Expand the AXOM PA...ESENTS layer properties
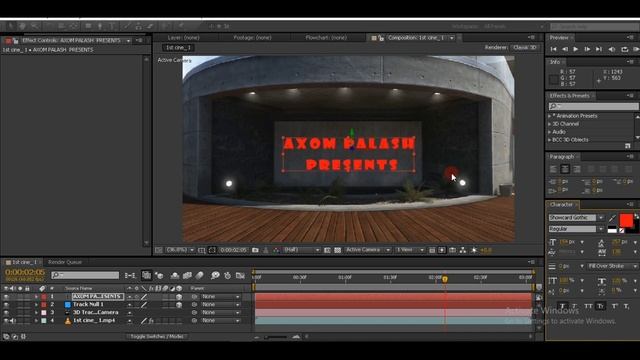This screenshot has height=360, width=640. [x=36, y=297]
